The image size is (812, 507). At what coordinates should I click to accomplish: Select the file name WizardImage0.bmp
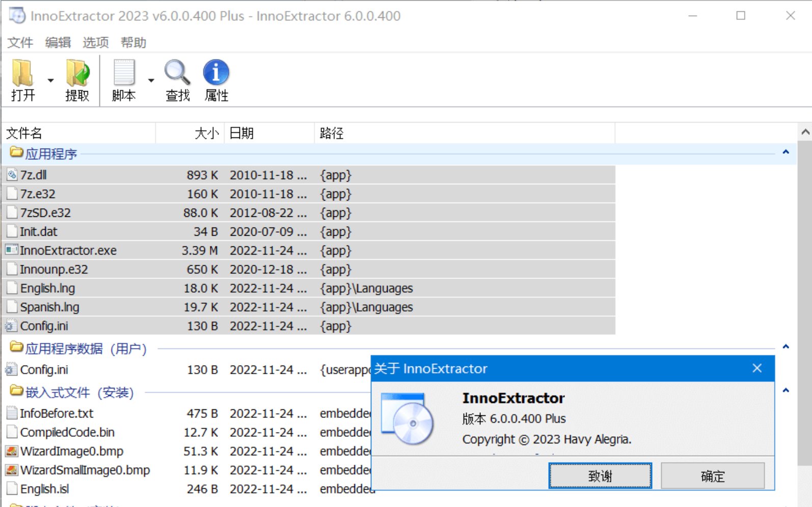[x=72, y=451]
